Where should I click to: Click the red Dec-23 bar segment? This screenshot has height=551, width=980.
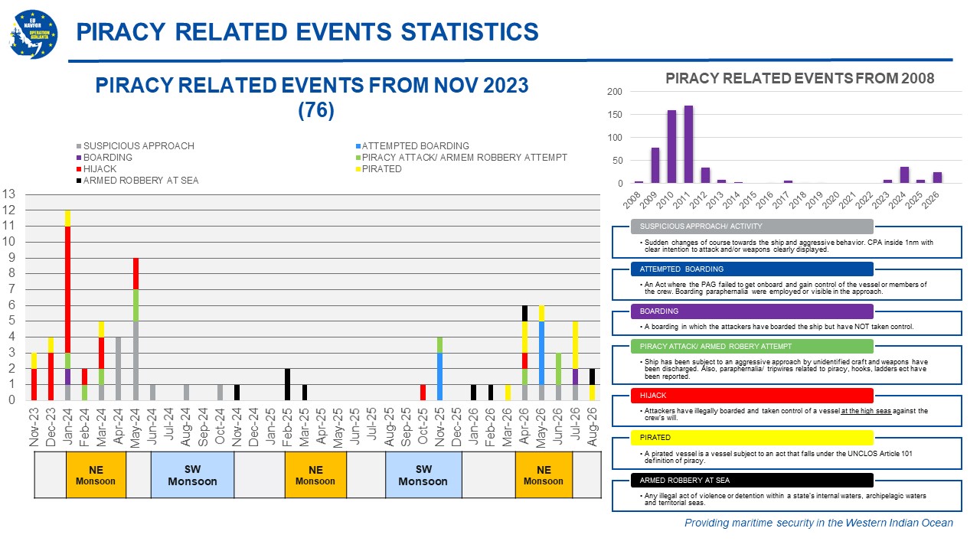(51, 377)
